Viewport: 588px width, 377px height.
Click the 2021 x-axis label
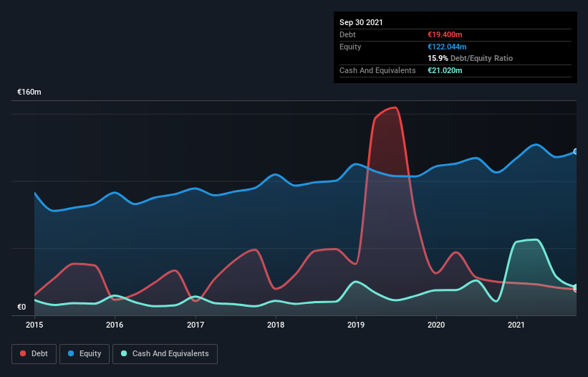pos(516,325)
